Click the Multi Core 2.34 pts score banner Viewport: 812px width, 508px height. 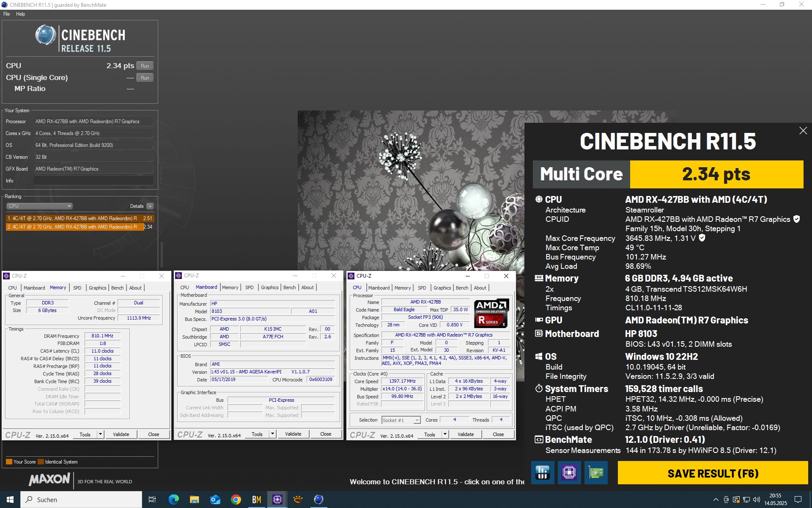[668, 174]
